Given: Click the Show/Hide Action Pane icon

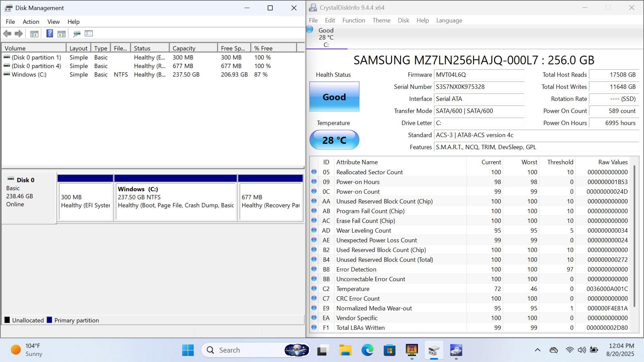Looking at the screenshot, I should [62, 34].
